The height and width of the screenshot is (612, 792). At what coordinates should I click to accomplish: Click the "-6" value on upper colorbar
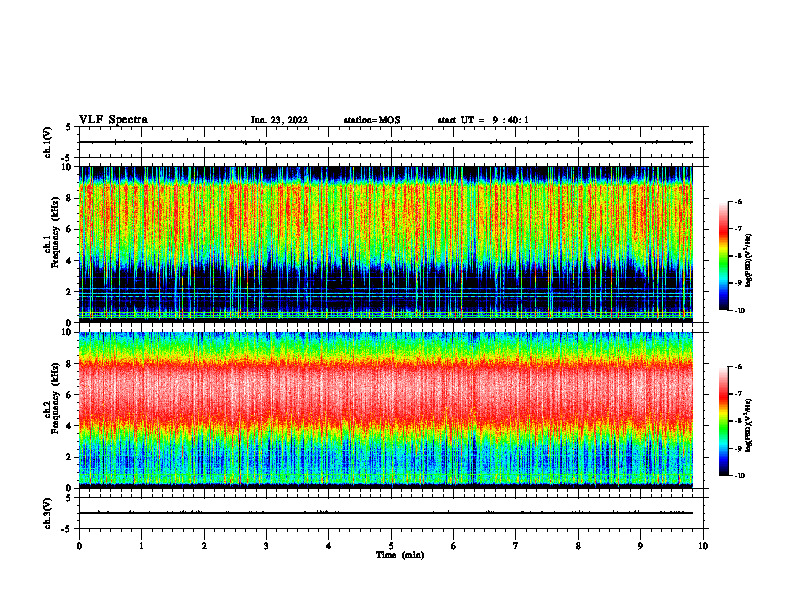pyautogui.click(x=738, y=202)
